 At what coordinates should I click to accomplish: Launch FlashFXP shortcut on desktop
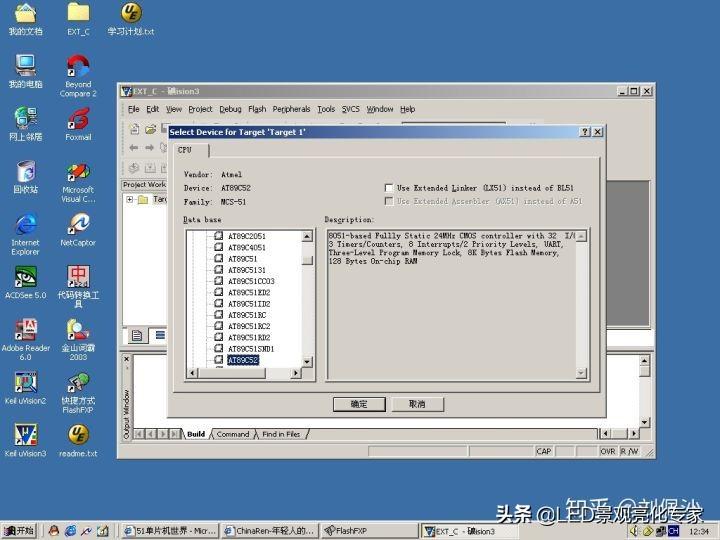coord(78,393)
